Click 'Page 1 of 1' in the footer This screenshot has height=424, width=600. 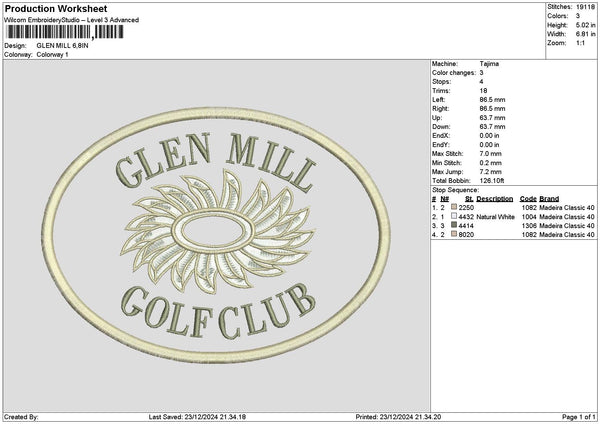(579, 417)
